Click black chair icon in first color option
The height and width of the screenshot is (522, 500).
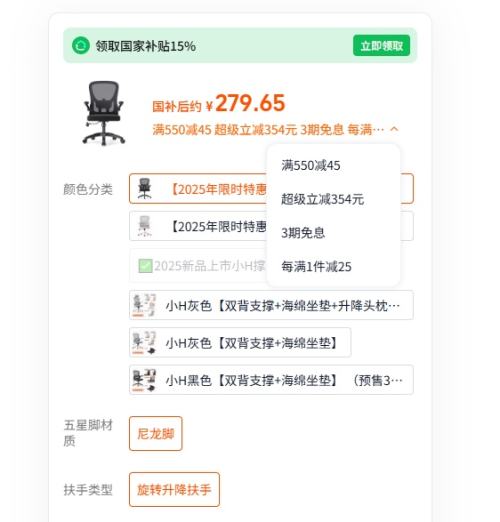(144, 189)
